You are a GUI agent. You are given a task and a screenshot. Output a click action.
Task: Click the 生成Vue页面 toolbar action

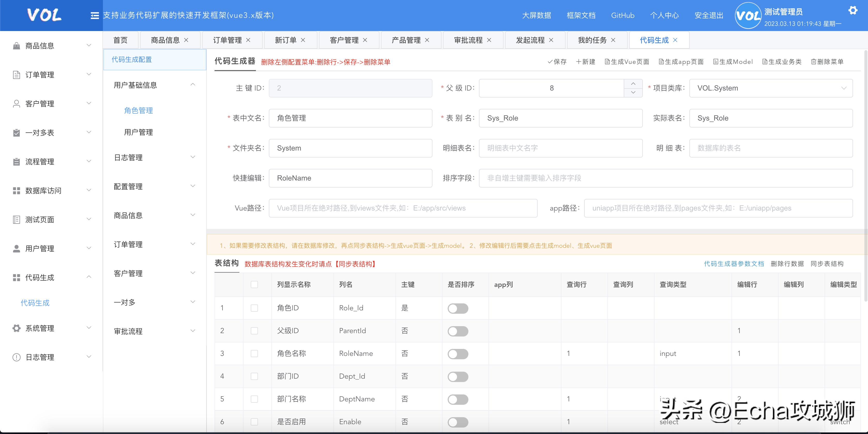(627, 62)
